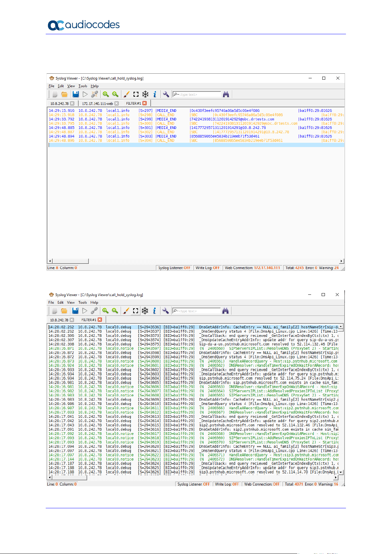Click blue info icon in lower window toolbar
This screenshot has height=554, width=392.
click(x=154, y=311)
